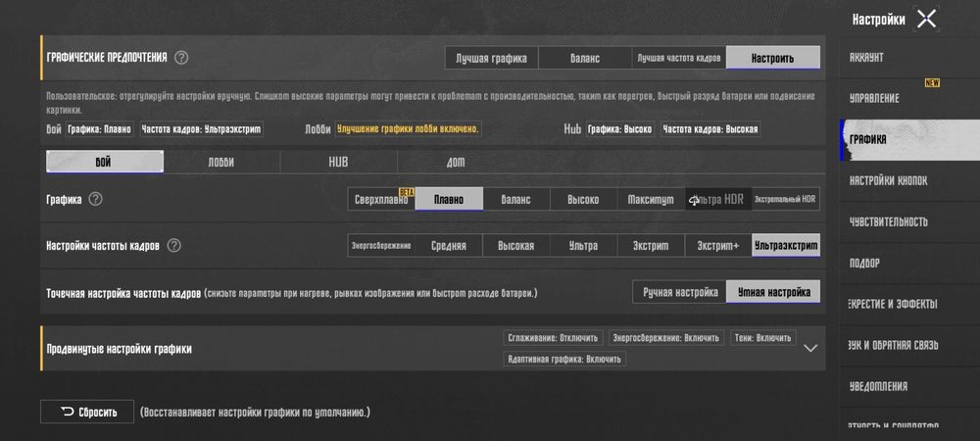This screenshot has height=441, width=980.
Task: Click Hub 'Частота кадров: Высокая' tag
Action: pyautogui.click(x=710, y=129)
